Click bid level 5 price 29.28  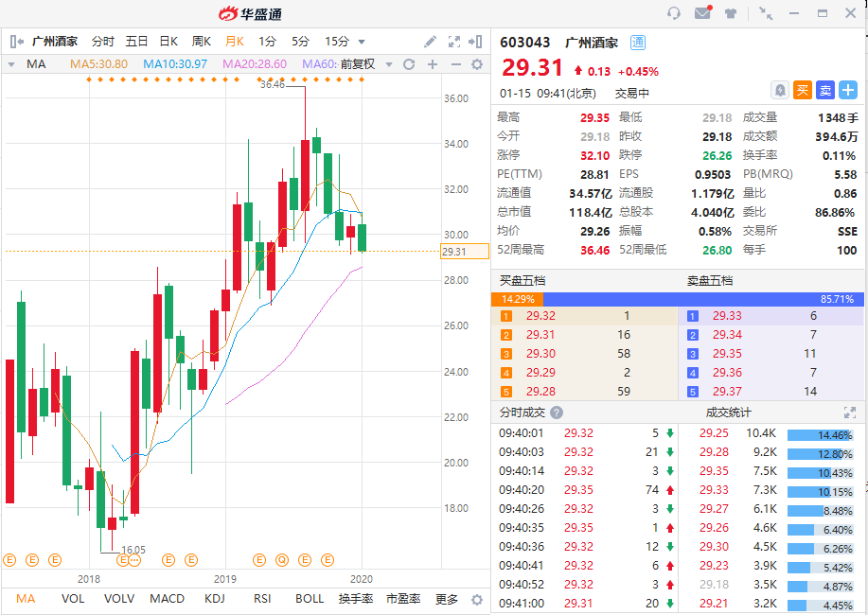pyautogui.click(x=540, y=392)
